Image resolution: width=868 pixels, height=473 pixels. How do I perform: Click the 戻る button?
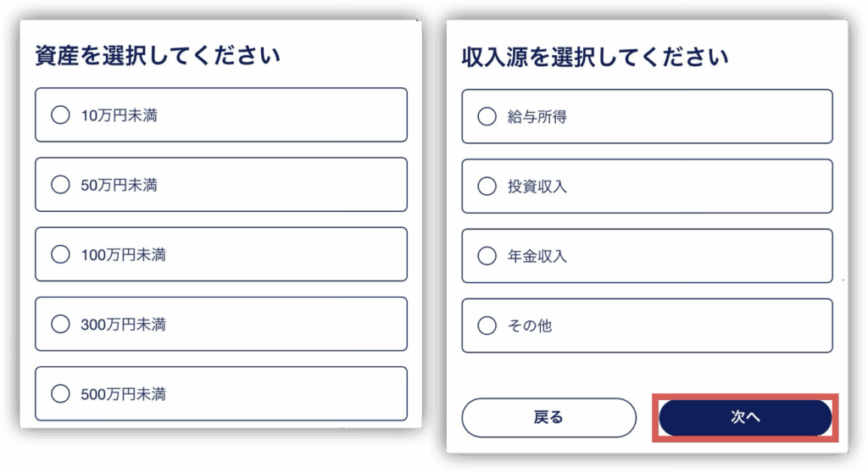548,418
